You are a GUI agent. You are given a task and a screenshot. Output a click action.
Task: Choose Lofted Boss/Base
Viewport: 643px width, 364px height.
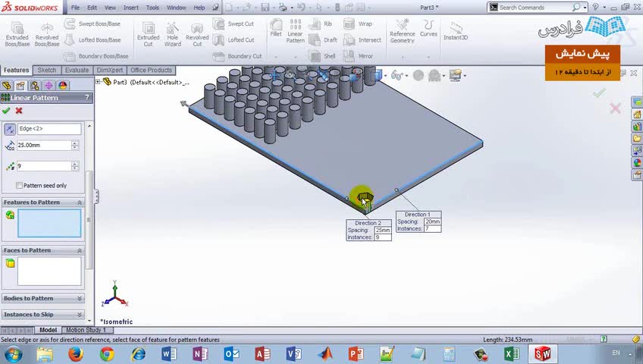click(x=93, y=39)
